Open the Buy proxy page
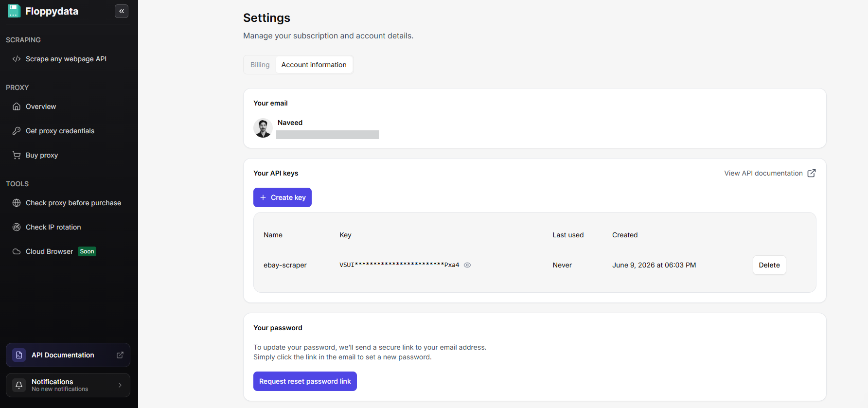Image resolution: width=868 pixels, height=408 pixels. tap(42, 155)
